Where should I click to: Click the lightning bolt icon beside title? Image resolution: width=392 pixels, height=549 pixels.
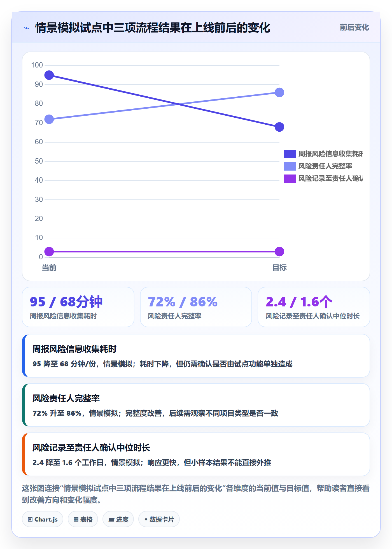27,28
